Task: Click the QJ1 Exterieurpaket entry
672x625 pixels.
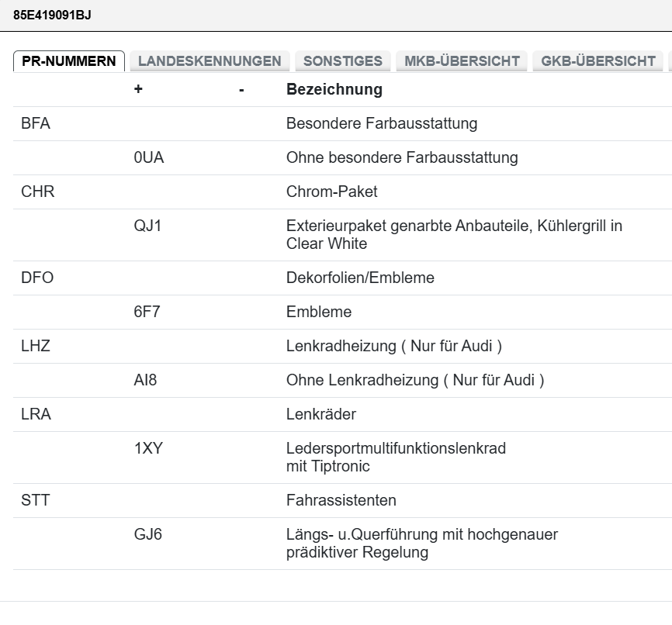Action: click(x=342, y=235)
